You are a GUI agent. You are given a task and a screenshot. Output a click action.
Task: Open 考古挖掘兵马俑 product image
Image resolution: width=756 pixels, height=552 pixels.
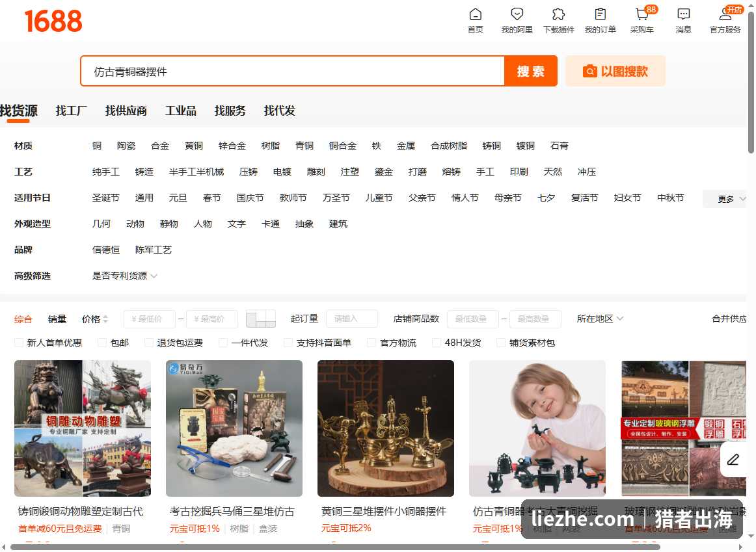[234, 428]
